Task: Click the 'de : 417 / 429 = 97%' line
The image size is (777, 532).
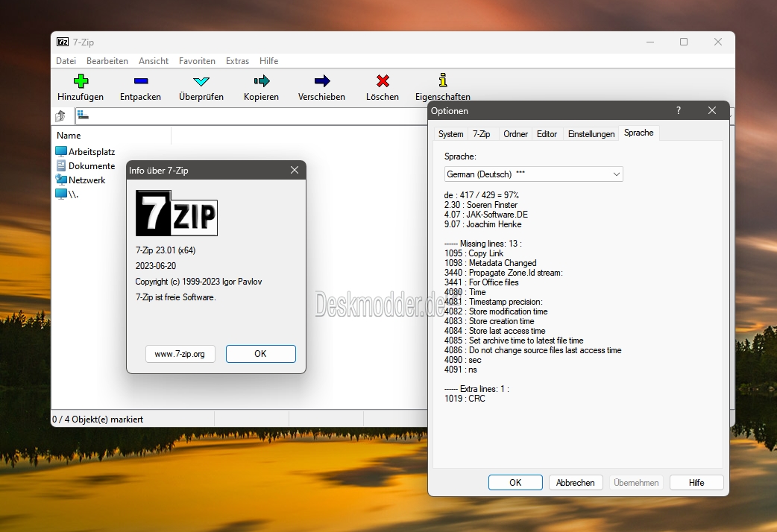Action: pyautogui.click(x=482, y=195)
